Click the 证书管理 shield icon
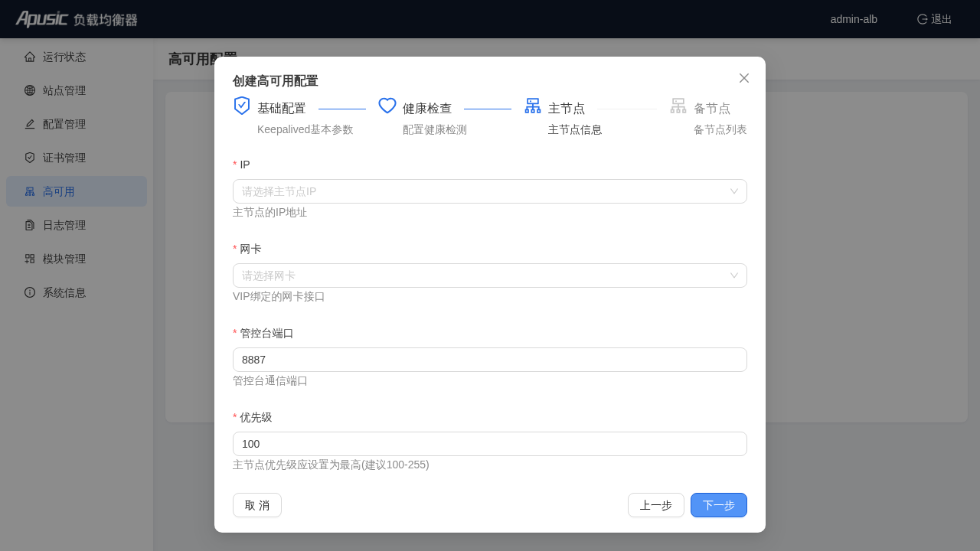 click(x=30, y=158)
